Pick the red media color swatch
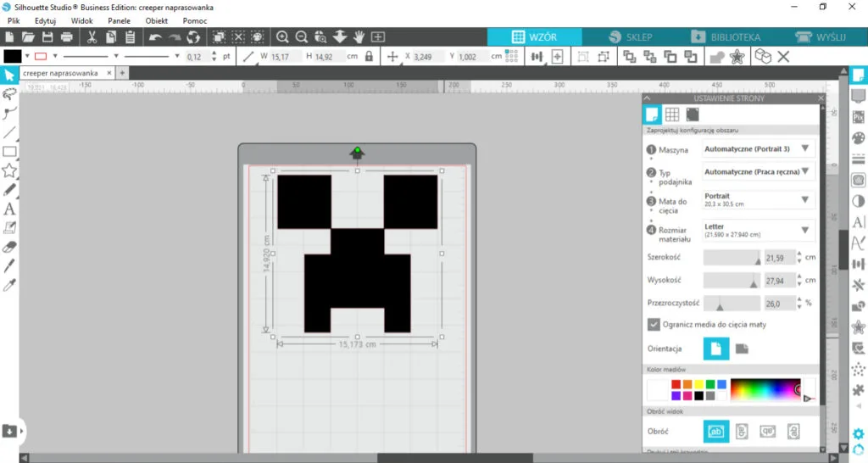 coord(676,384)
